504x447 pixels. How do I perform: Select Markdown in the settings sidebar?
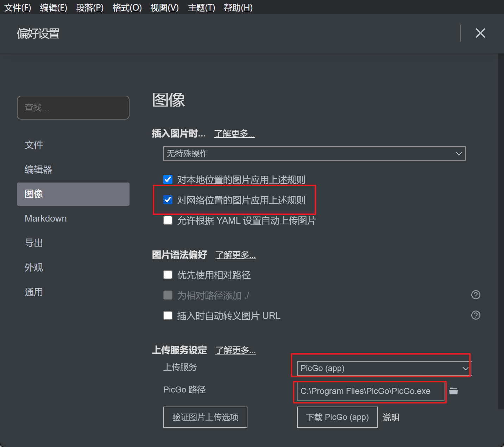73,218
